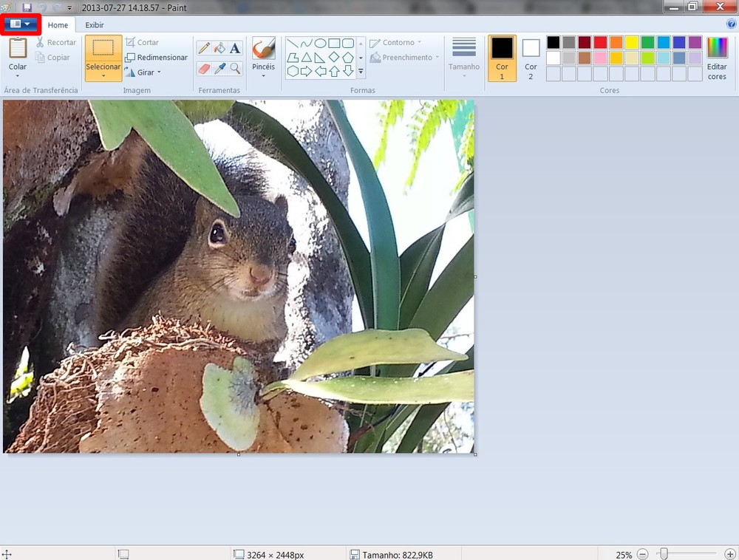
Task: Select the Pencil tool
Action: pyautogui.click(x=205, y=47)
